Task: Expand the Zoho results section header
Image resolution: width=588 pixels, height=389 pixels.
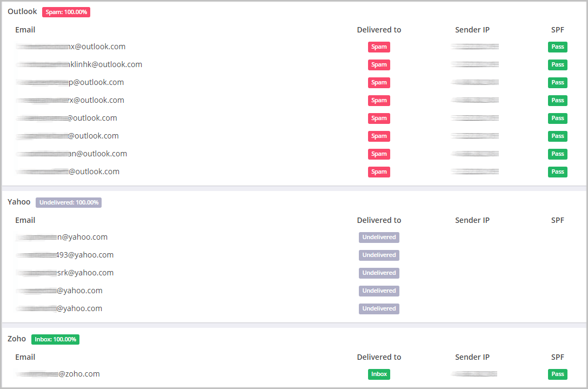Action: [x=16, y=339]
